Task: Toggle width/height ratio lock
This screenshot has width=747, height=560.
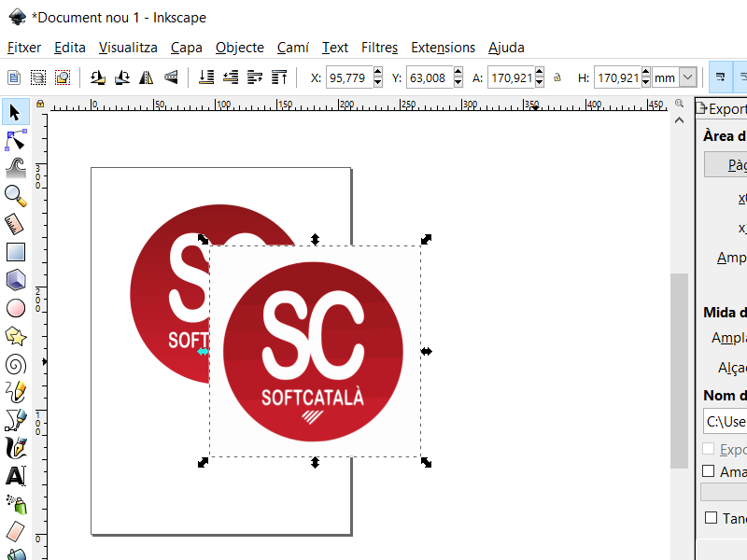Action: click(557, 77)
